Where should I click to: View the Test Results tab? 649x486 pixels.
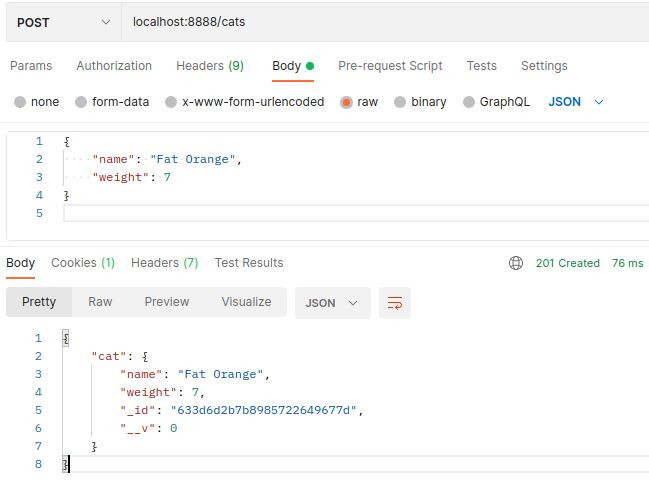[249, 263]
